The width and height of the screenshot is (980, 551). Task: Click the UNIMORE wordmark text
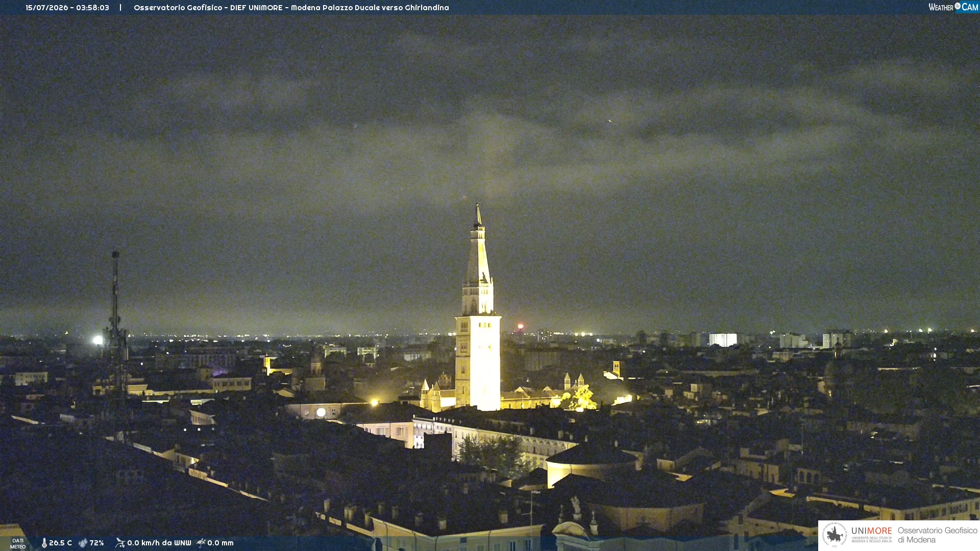pos(872,531)
